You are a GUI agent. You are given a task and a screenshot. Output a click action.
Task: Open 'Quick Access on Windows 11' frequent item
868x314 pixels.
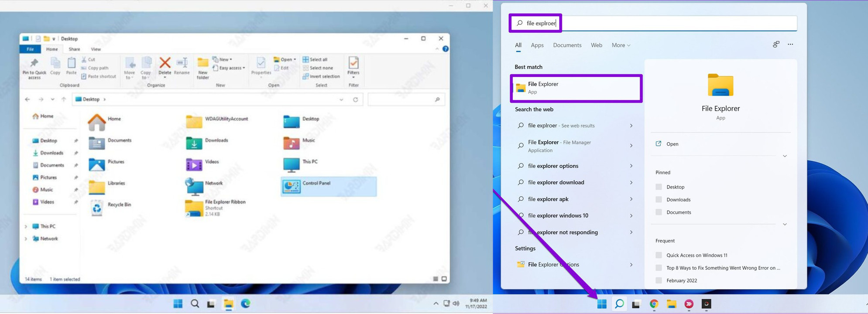tap(696, 255)
